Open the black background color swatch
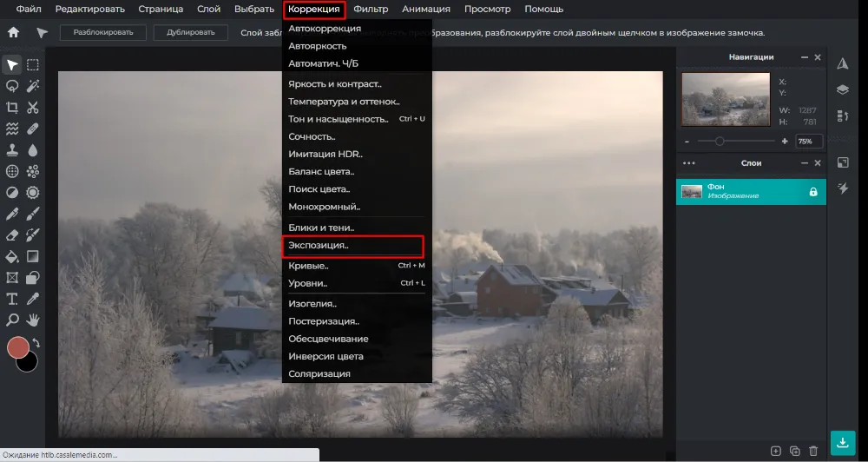The height and width of the screenshot is (462, 868). pyautogui.click(x=29, y=364)
